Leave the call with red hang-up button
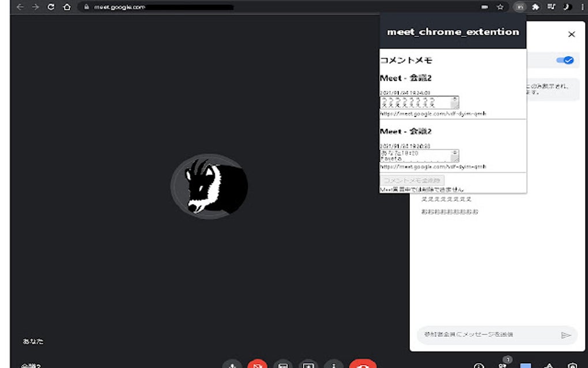Image resolution: width=588 pixels, height=368 pixels. 363,364
